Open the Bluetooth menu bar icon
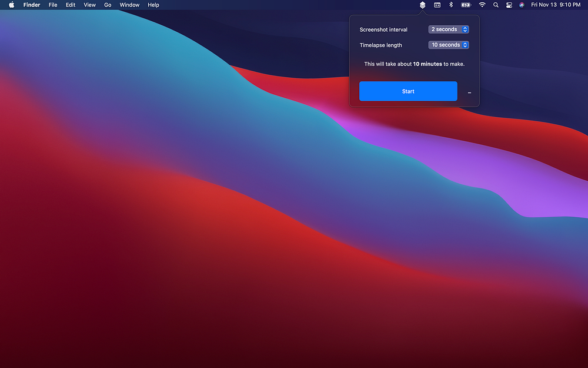 pyautogui.click(x=451, y=5)
